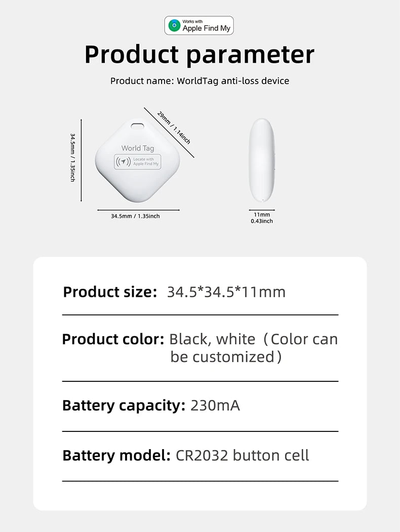Click the 11mm 0.43inch thickness label

click(262, 218)
